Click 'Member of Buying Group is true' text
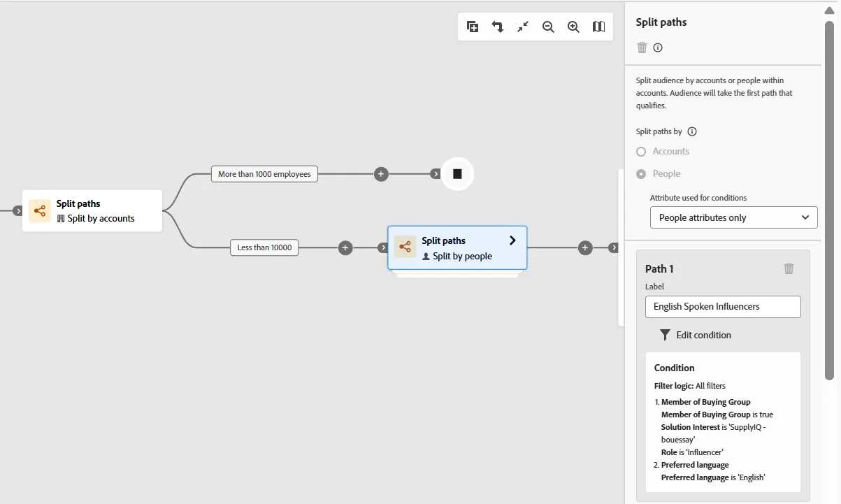The image size is (841, 504). click(x=717, y=415)
